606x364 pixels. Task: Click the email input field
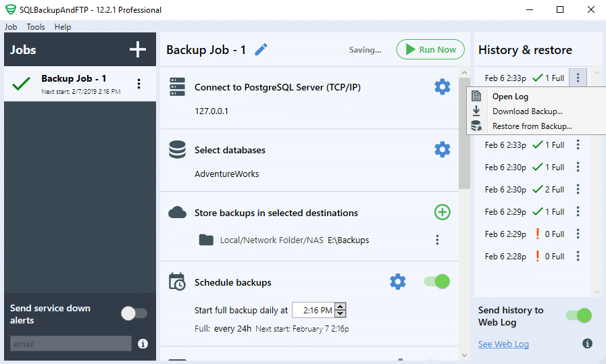pos(71,344)
